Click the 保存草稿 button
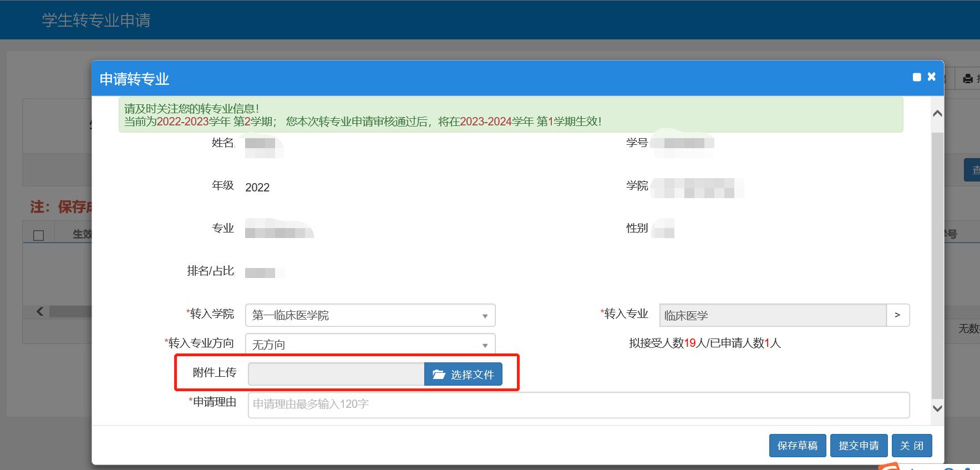Viewport: 980px width, 470px height. [797, 446]
